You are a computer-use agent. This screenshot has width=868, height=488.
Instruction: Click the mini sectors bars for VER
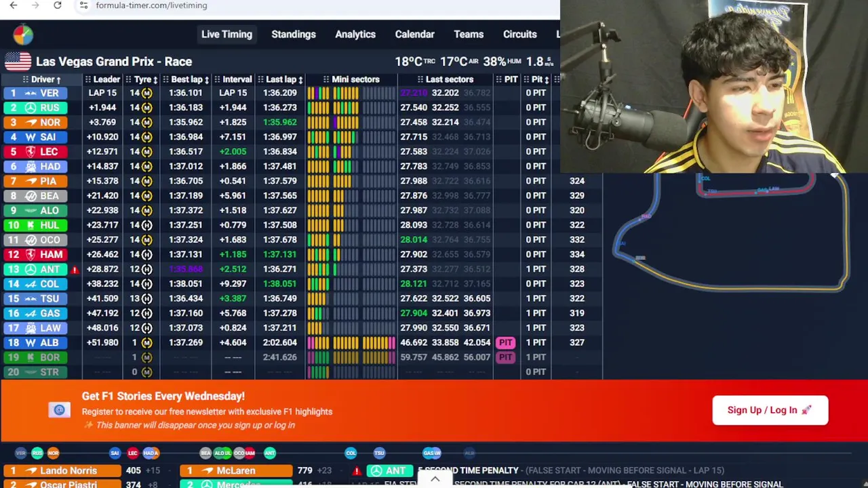pyautogui.click(x=351, y=93)
